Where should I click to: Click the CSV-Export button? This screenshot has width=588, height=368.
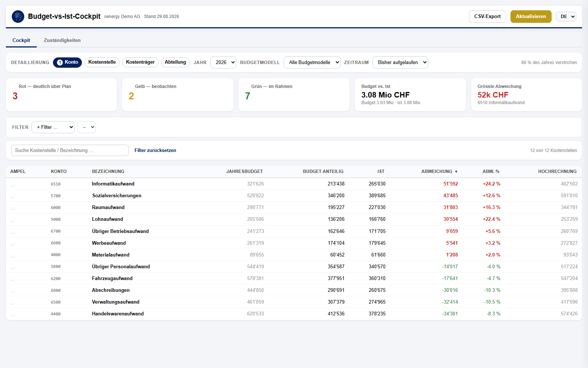487,17
